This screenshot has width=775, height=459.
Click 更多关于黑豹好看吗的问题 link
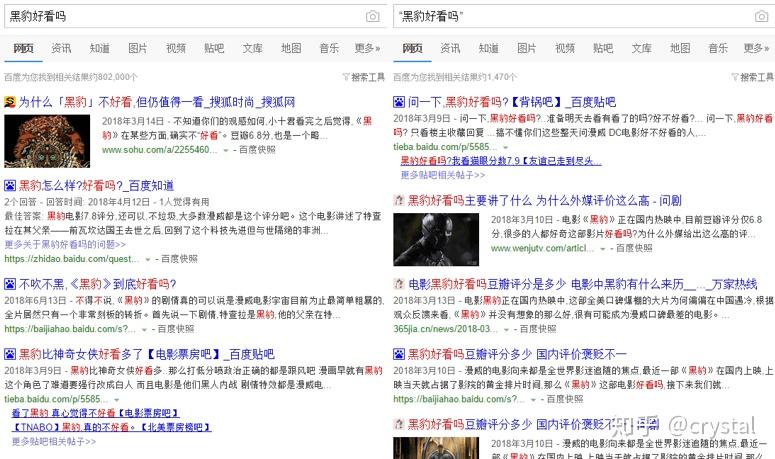(x=65, y=245)
